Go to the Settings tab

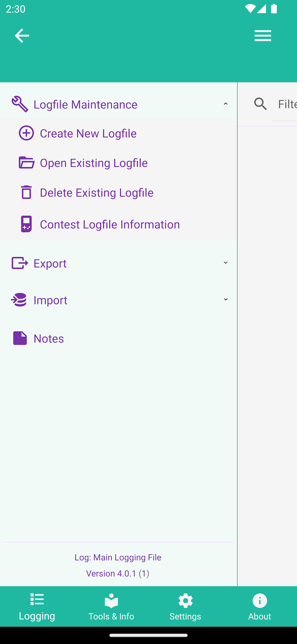click(185, 606)
